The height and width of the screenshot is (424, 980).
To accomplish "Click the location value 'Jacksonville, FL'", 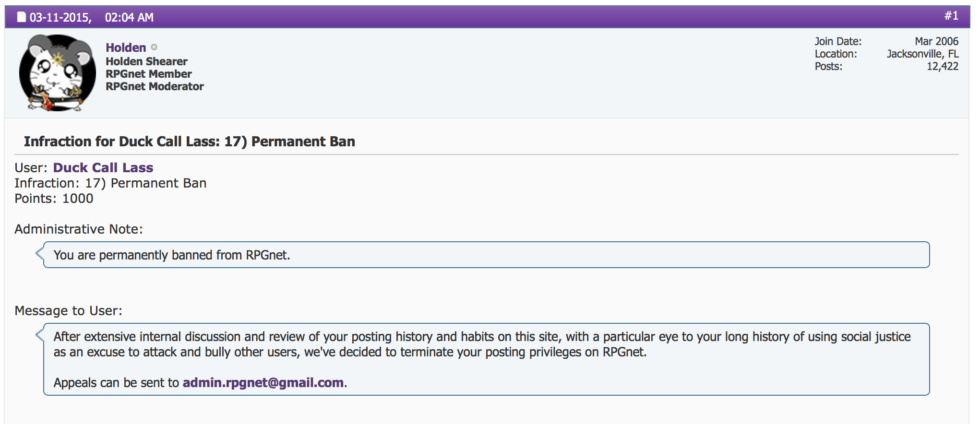I will [x=922, y=54].
